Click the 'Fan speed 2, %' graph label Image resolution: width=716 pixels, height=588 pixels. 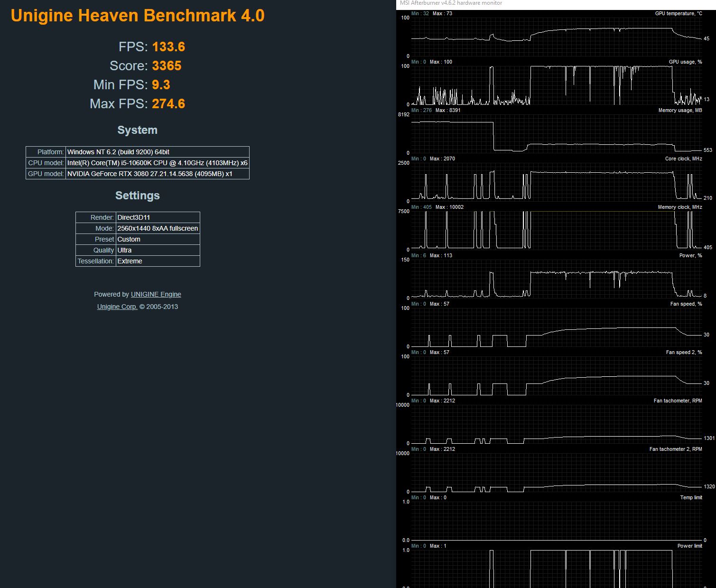[x=684, y=352]
